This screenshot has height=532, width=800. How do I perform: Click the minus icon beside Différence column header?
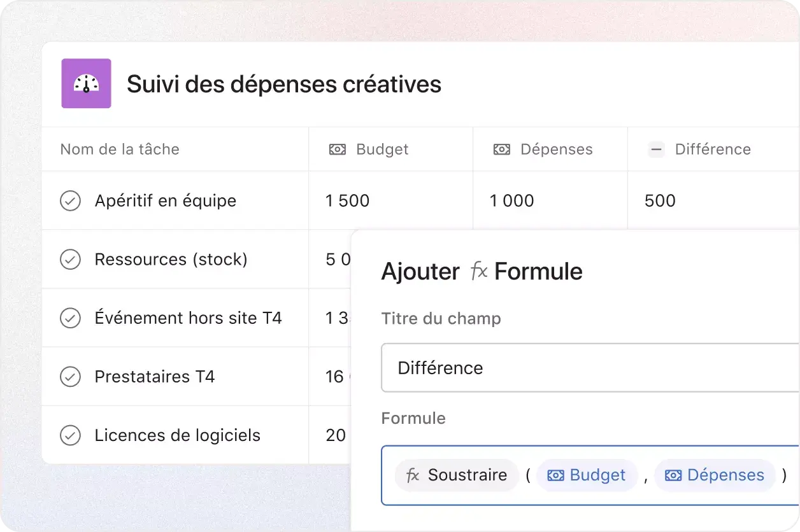click(655, 149)
